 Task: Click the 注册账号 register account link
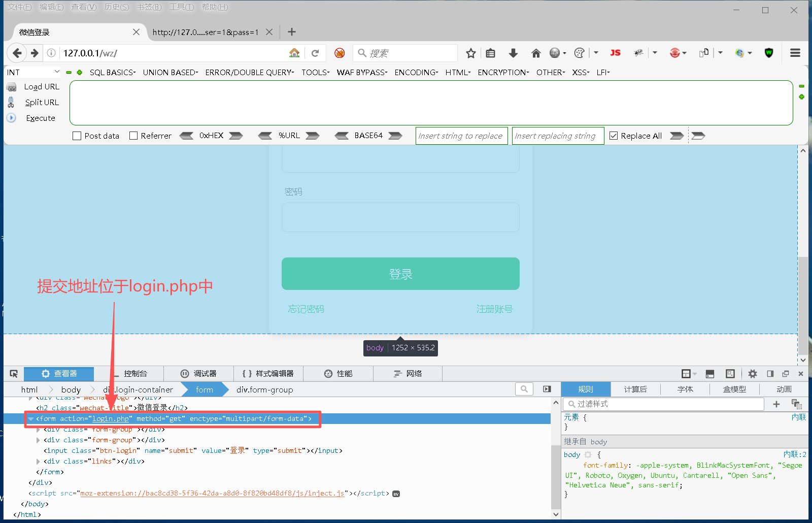495,309
